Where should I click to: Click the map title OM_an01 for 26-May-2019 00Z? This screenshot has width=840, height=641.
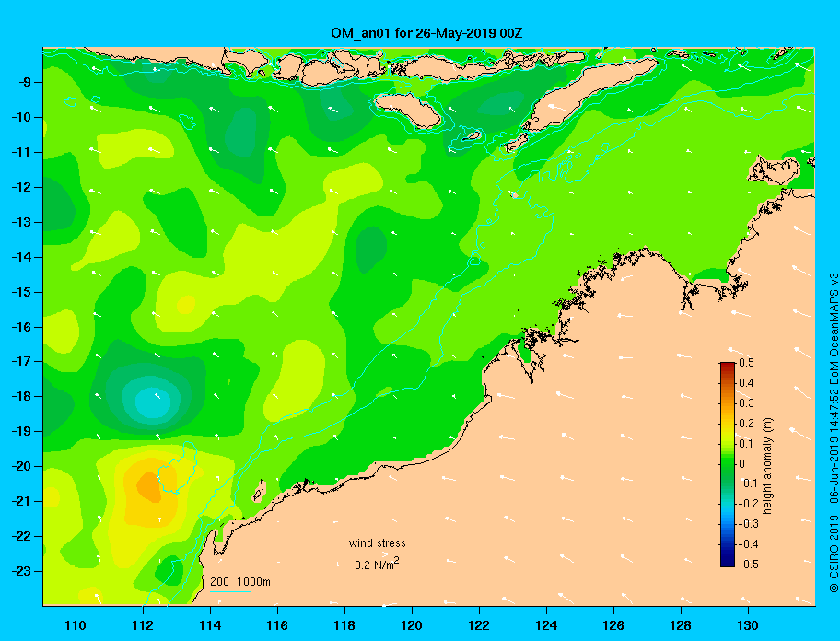pyautogui.click(x=426, y=33)
